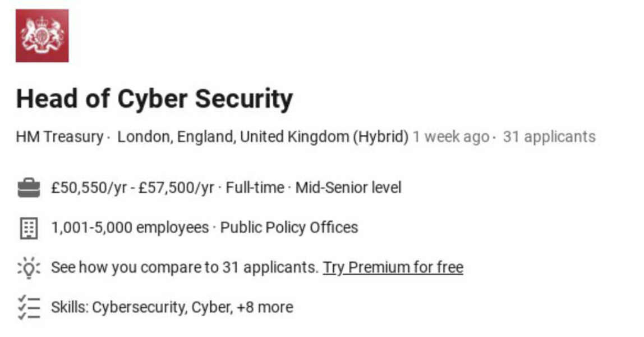644x337 pixels.
Task: Click the 1,001-5,000 employees text
Action: (x=130, y=227)
